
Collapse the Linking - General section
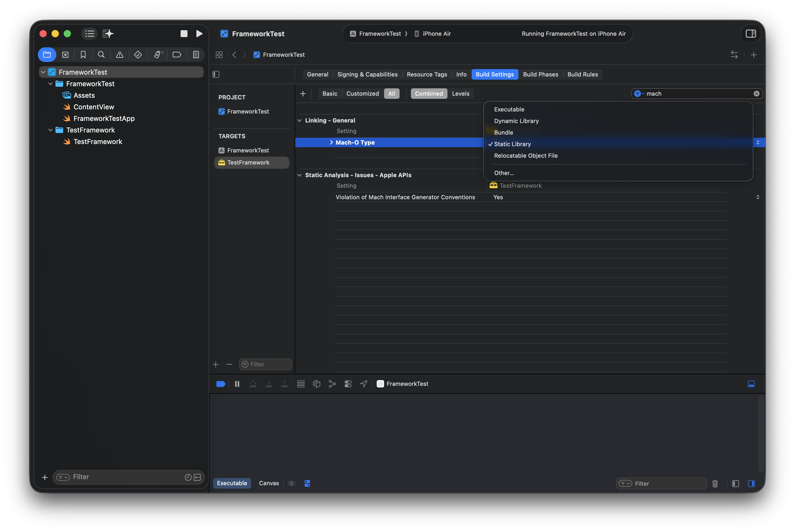[x=300, y=120]
